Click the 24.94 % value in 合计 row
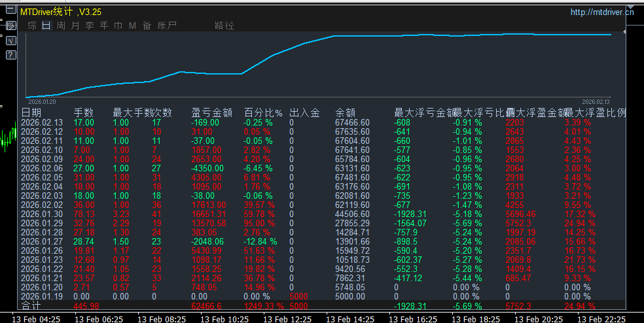 click(x=580, y=306)
